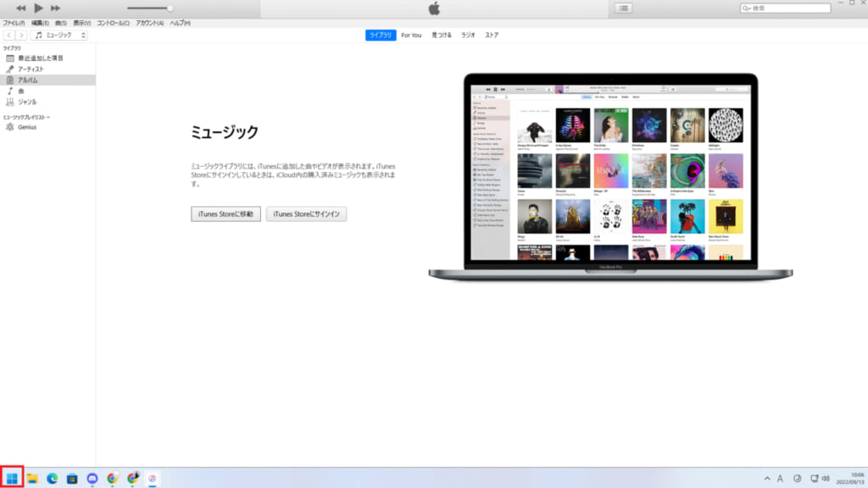Select the ライブラリ tab
Screen dimensions: 868x488
pos(381,35)
